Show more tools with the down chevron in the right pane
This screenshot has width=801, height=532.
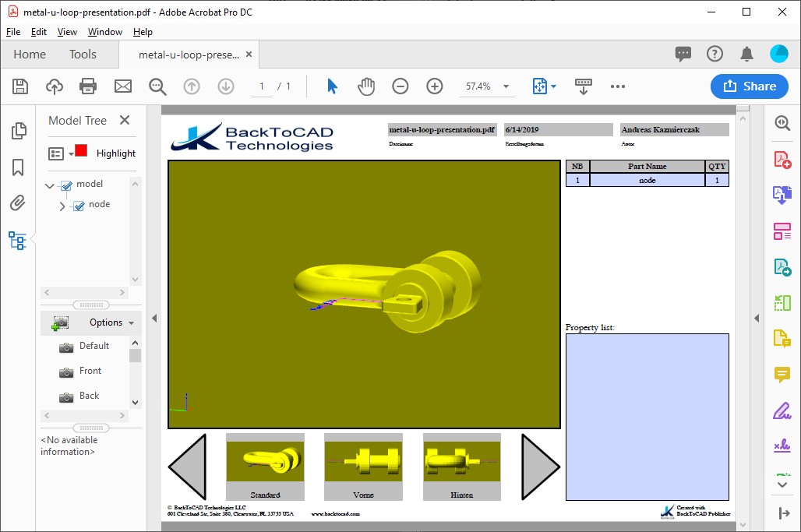pos(782,484)
